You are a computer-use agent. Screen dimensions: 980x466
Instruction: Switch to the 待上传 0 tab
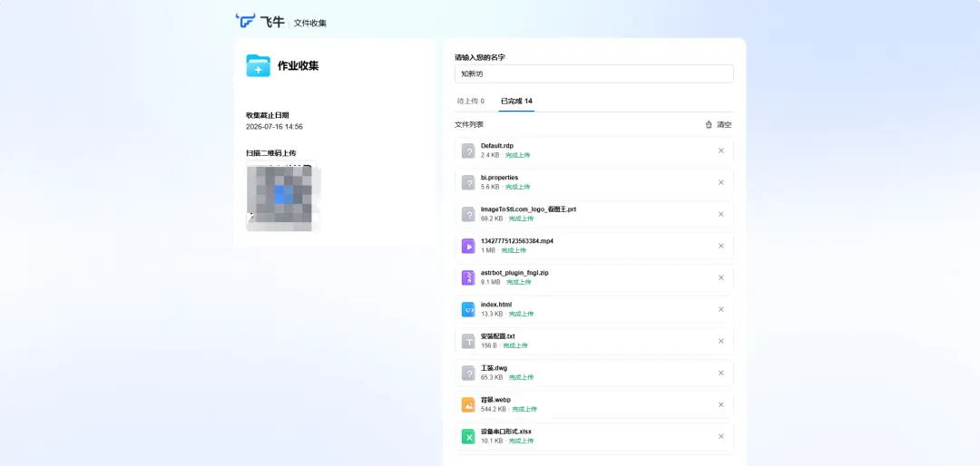pos(471,101)
